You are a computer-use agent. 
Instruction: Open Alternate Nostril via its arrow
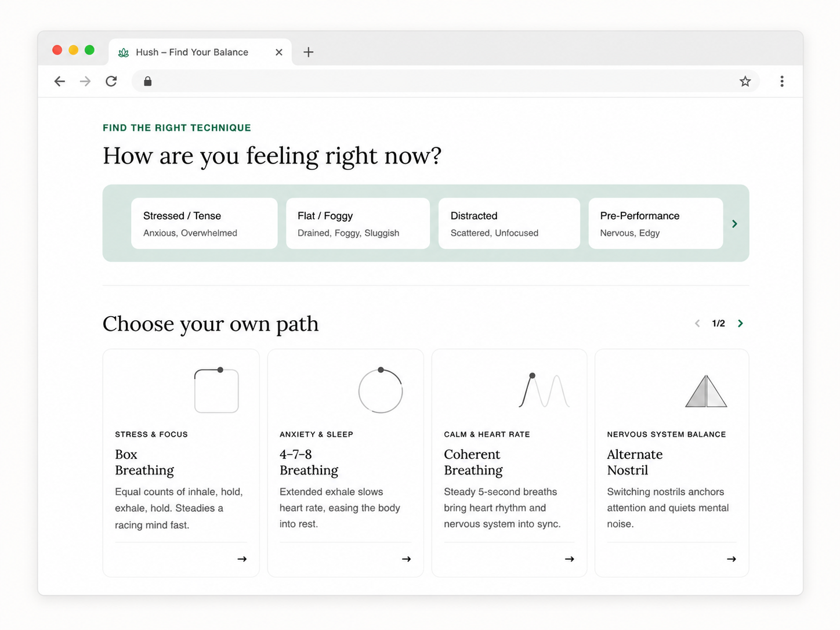click(732, 559)
